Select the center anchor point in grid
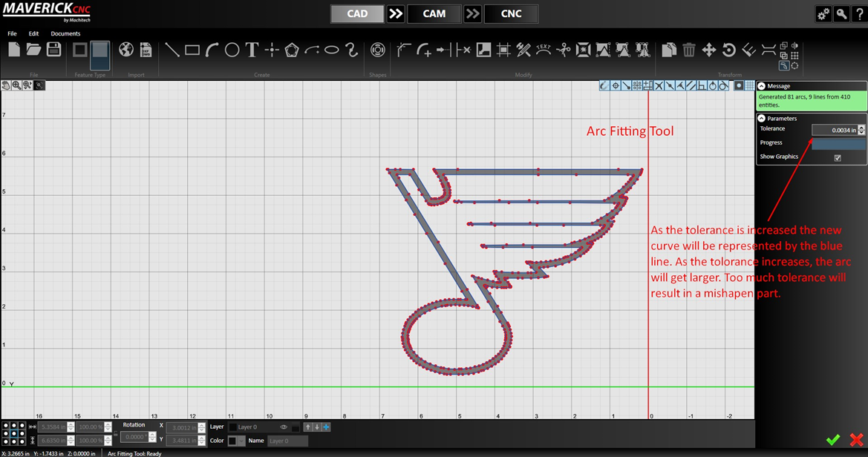Viewport: 868px width, 457px height. click(13, 434)
